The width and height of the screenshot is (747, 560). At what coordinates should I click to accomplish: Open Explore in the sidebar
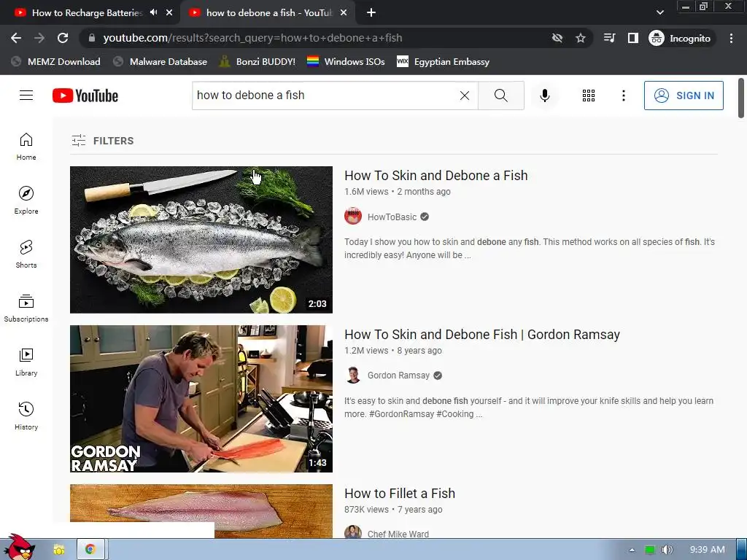[26, 200]
